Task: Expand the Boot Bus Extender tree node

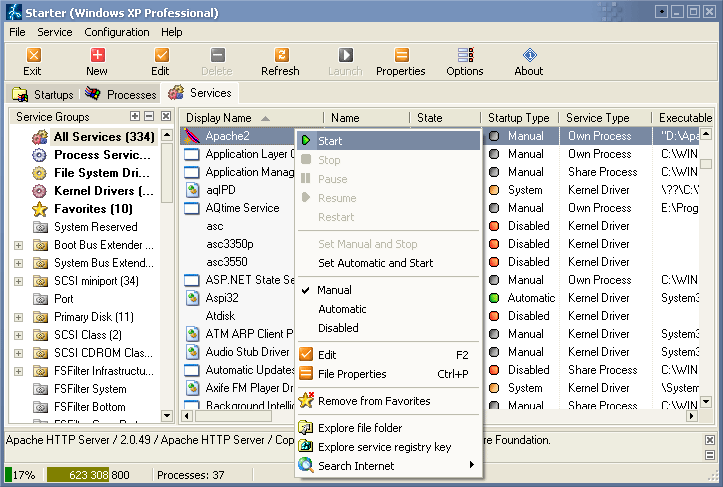Action: (x=18, y=245)
